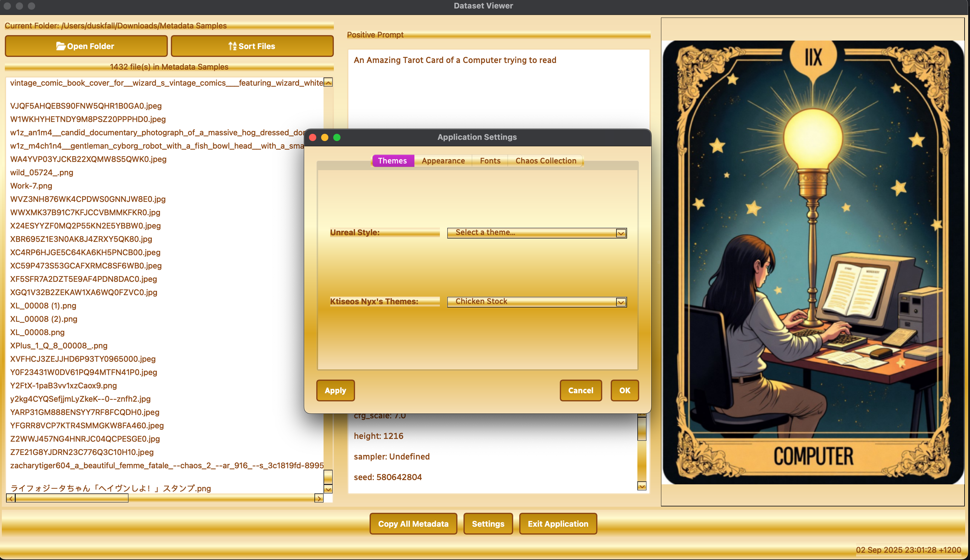Image resolution: width=970 pixels, height=560 pixels.
Task: Click file list scroll-down arrow
Action: [328, 489]
